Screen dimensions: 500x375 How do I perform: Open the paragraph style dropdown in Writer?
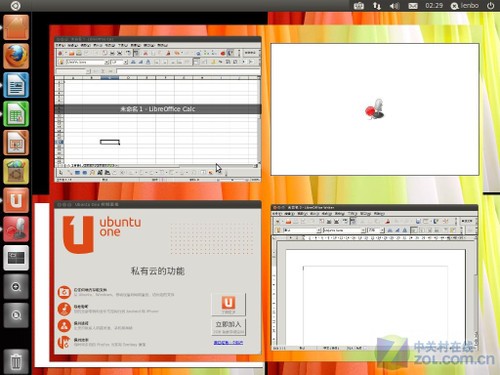tap(319, 230)
